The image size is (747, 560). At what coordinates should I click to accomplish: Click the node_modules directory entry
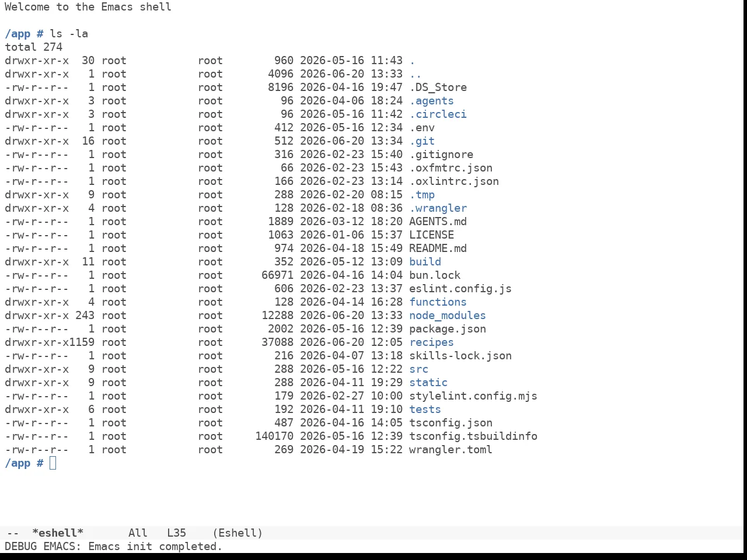pyautogui.click(x=448, y=316)
